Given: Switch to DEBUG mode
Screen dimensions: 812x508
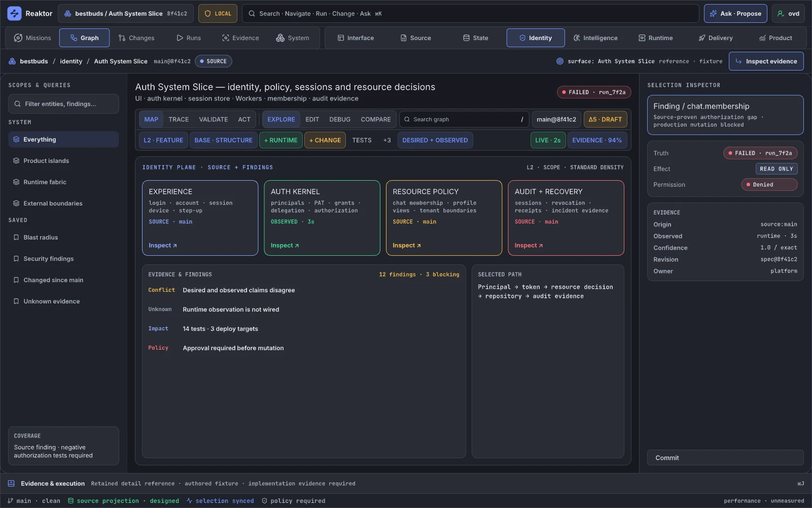Looking at the screenshot, I should pyautogui.click(x=340, y=120).
